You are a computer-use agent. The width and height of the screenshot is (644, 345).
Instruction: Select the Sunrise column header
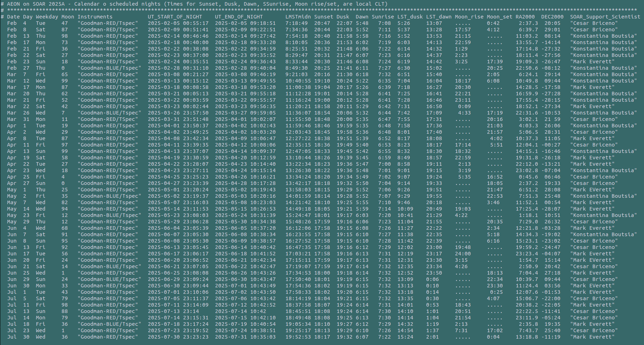(x=383, y=17)
